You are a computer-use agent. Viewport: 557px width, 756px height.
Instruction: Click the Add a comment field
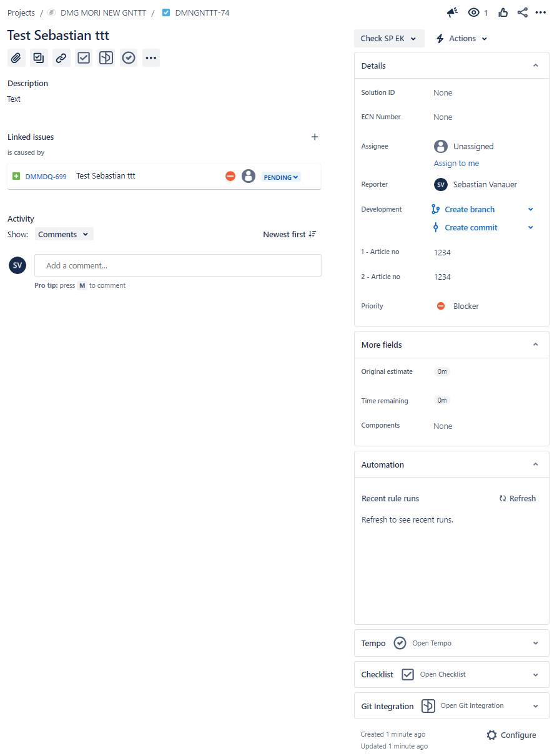point(177,265)
